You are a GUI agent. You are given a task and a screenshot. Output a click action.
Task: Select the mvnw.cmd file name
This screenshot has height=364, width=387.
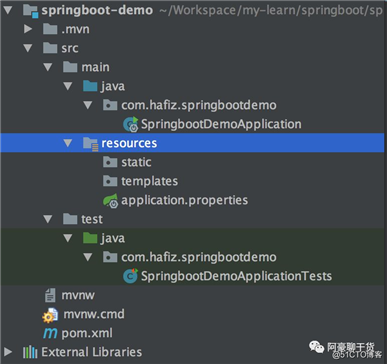tap(94, 314)
